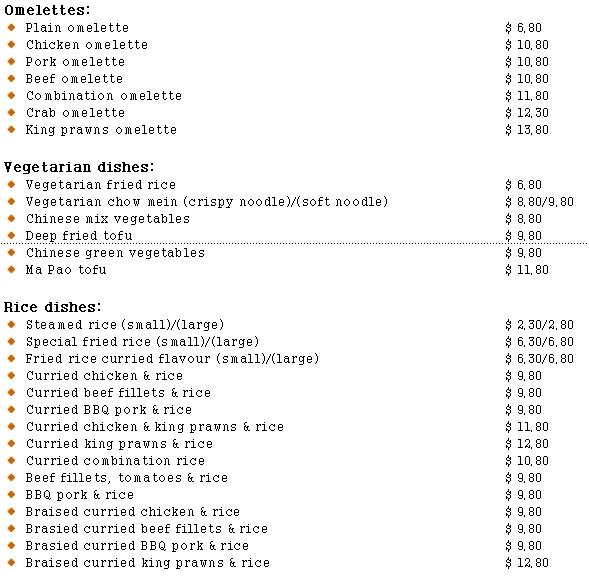The width and height of the screenshot is (589, 585).
Task: Select the bullet icon before Ma Pao tofu
Action: point(12,269)
